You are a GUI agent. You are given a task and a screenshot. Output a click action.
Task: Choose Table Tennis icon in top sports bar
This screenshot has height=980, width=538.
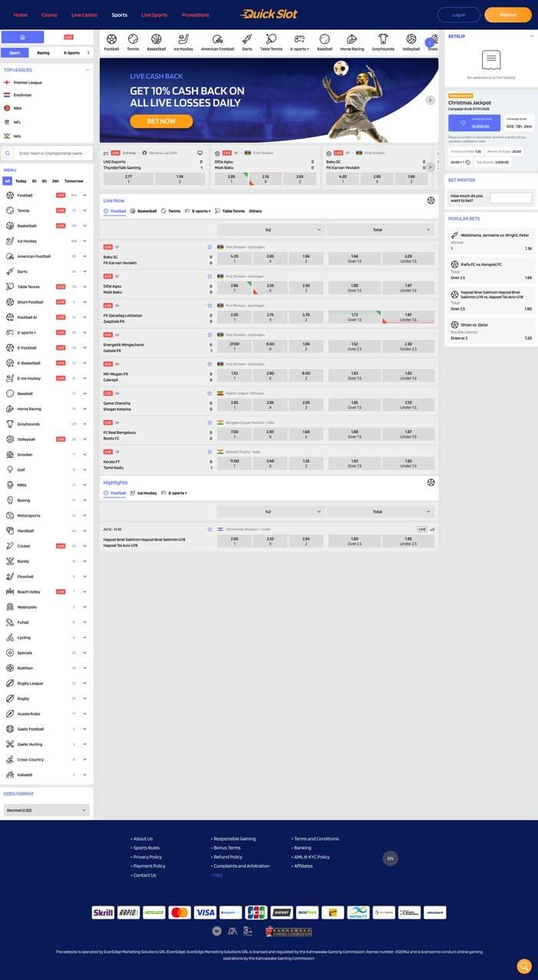tap(271, 39)
